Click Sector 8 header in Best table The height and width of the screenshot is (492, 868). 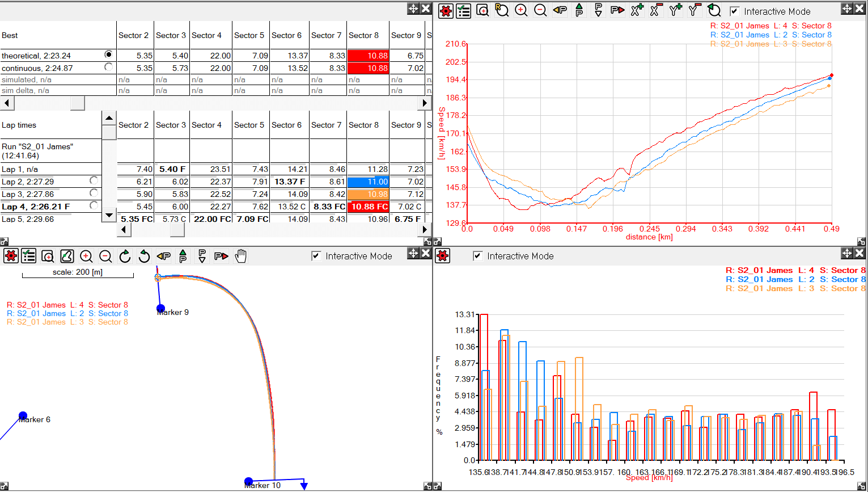pos(363,35)
